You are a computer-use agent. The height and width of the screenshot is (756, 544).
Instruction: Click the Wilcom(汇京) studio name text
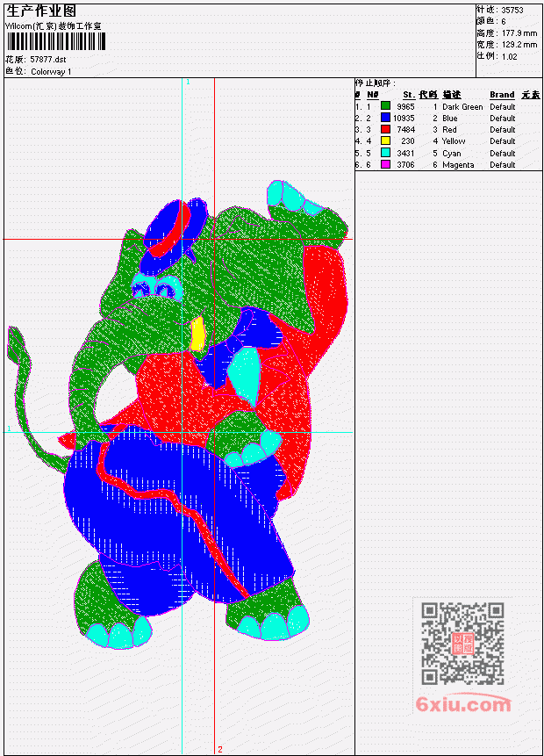pos(54,26)
